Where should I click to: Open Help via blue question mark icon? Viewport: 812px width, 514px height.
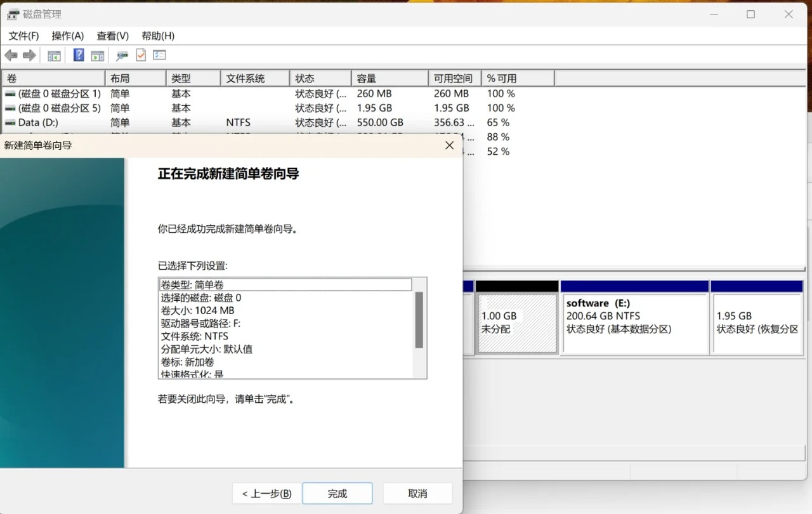pyautogui.click(x=79, y=55)
